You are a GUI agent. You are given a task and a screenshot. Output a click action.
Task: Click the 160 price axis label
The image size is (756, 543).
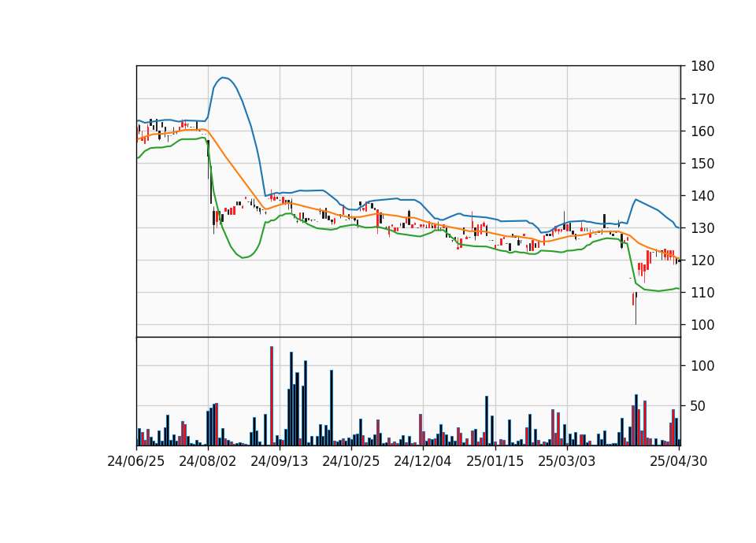702,131
